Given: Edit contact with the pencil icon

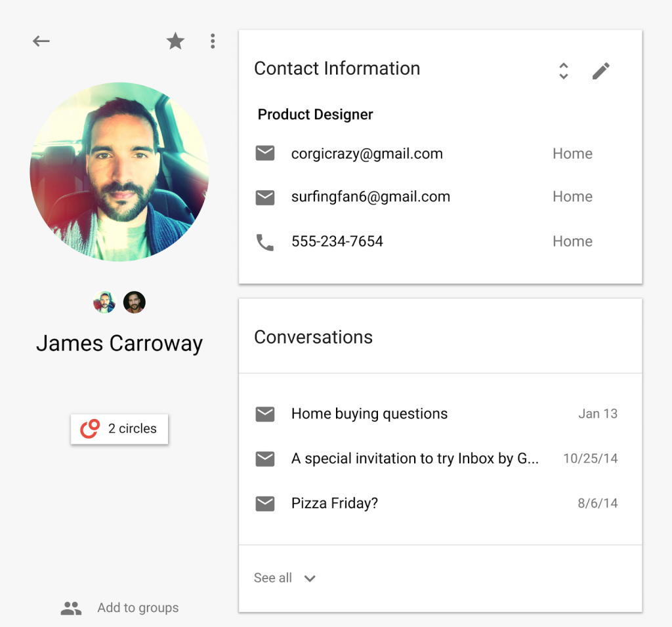Looking at the screenshot, I should point(601,70).
